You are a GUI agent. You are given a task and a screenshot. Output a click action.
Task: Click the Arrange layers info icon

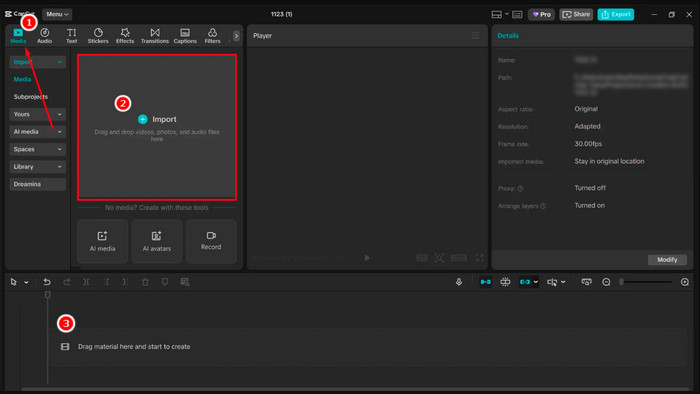543,206
